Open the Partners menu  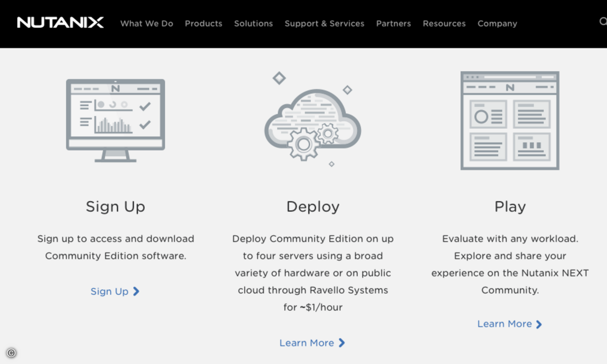click(x=394, y=23)
